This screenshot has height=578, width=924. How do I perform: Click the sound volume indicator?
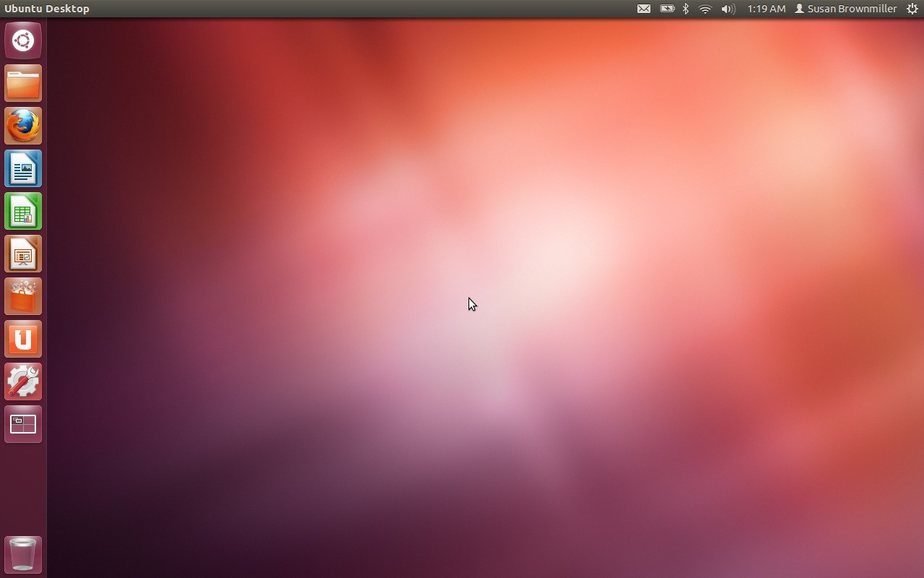pyautogui.click(x=728, y=9)
